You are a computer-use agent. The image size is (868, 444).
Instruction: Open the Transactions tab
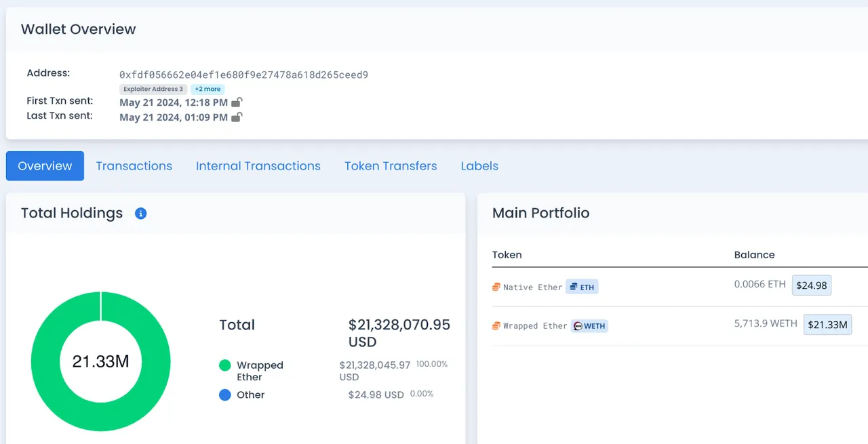click(134, 166)
